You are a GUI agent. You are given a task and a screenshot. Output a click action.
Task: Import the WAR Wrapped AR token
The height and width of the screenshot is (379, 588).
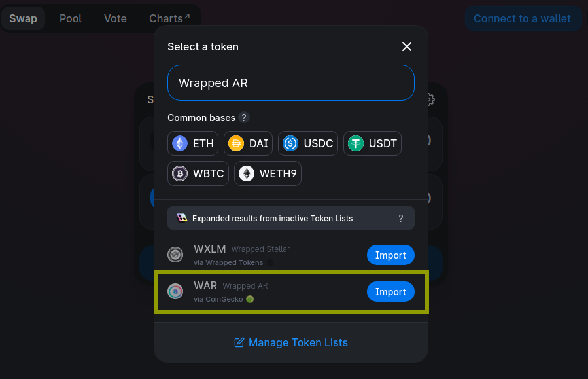[x=390, y=291]
